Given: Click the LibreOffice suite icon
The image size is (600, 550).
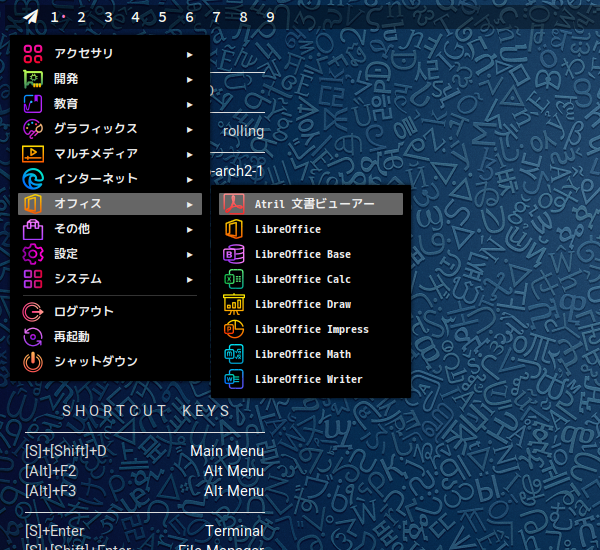Looking at the screenshot, I should (x=234, y=229).
